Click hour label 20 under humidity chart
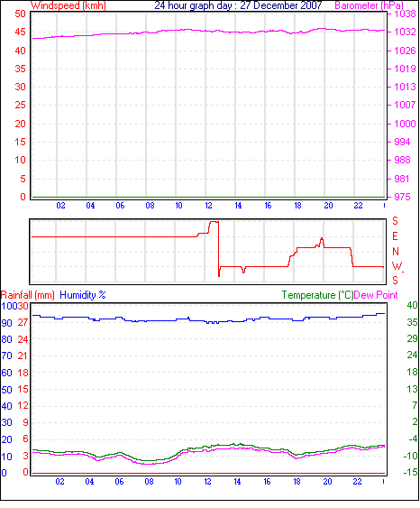Image resolution: width=420 pixels, height=508 pixels. click(327, 482)
